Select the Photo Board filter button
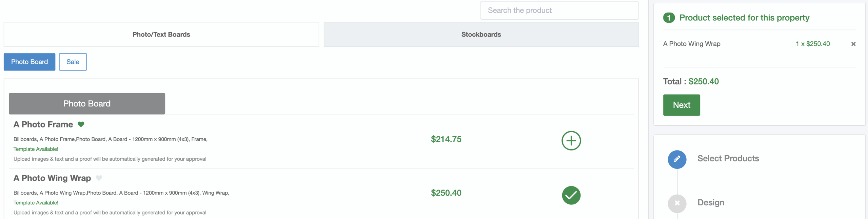The width and height of the screenshot is (868, 219). 29,62
